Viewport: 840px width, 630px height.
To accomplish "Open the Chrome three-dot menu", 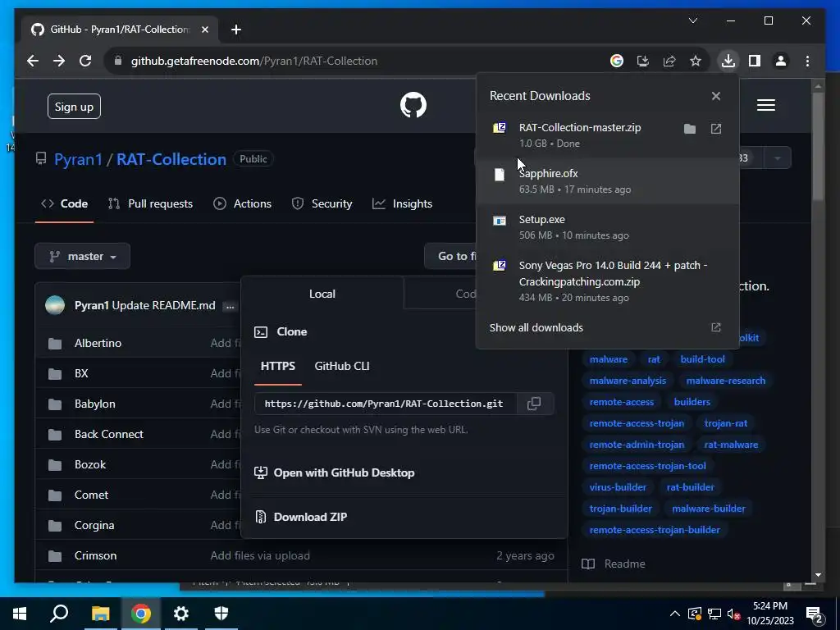I will tap(807, 61).
